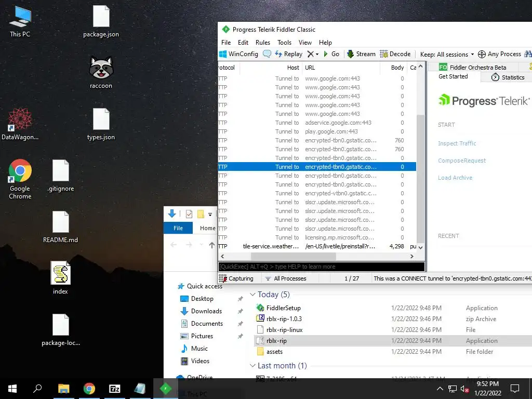This screenshot has height=399, width=532.
Task: Click the Load Archive link
Action: pyautogui.click(x=455, y=178)
